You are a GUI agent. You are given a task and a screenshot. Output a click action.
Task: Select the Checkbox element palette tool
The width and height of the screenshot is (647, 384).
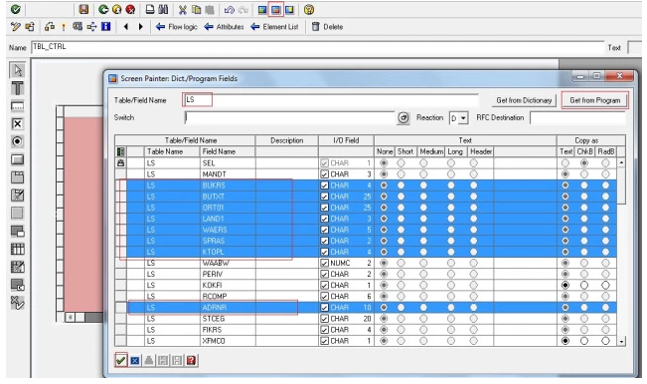(17, 124)
